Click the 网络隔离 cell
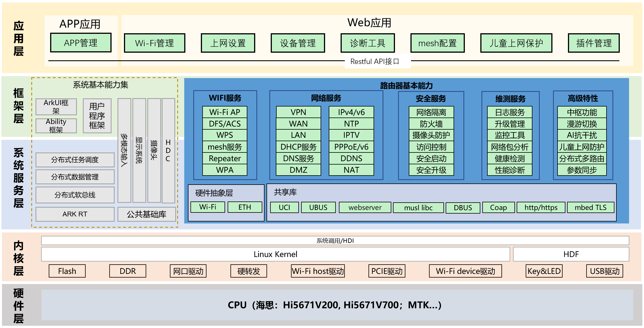The width and height of the screenshot is (644, 328). coord(431,112)
